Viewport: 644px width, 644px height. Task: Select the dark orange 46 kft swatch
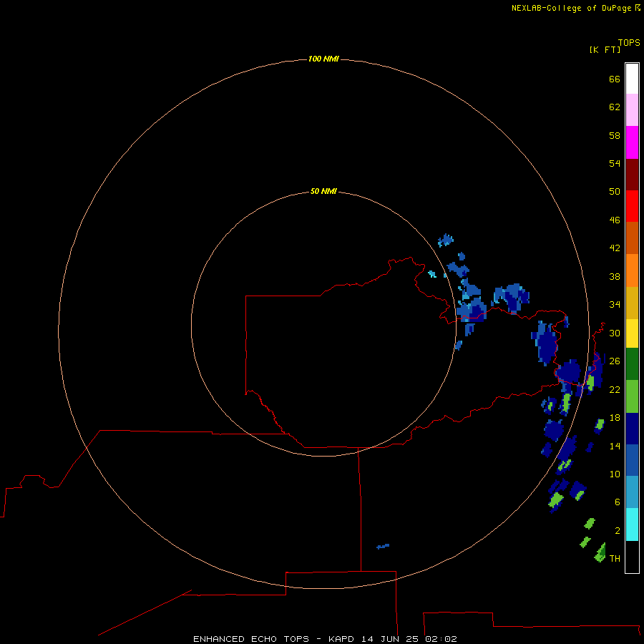point(632,238)
